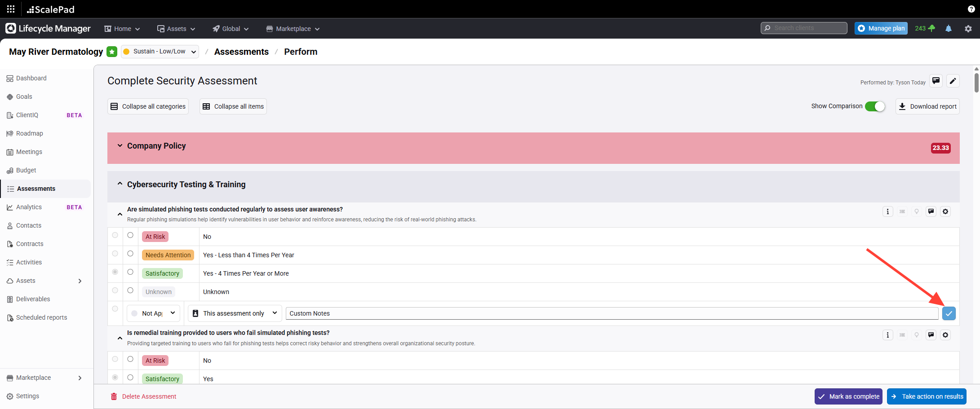This screenshot has width=980, height=409.
Task: Select the Unknown radio option
Action: point(130,290)
